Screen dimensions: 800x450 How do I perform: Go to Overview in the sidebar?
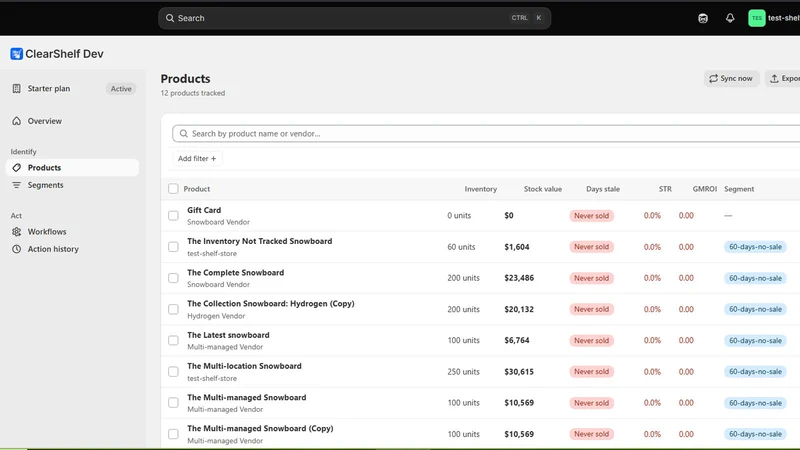[72, 121]
